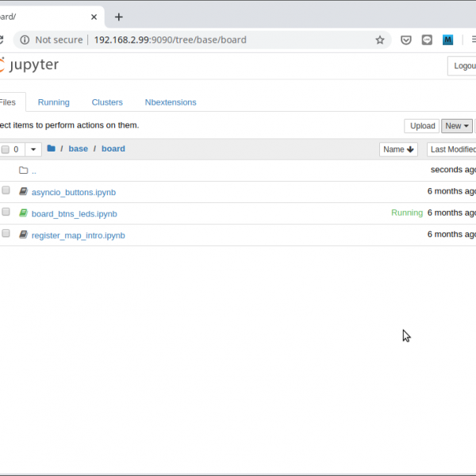Check the asyncio_buttons.ipynb checkbox
Image resolution: width=476 pixels, height=476 pixels.
click(6, 191)
